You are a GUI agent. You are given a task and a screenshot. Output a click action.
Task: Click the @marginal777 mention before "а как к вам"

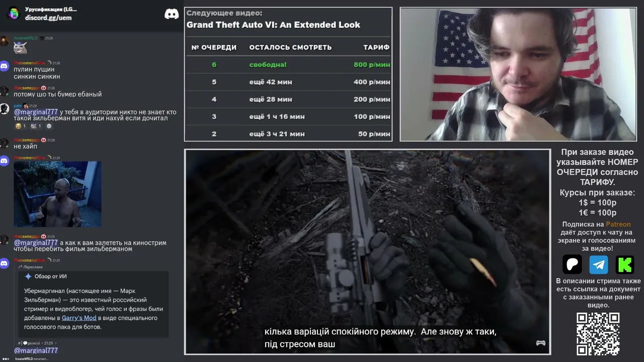(x=36, y=243)
